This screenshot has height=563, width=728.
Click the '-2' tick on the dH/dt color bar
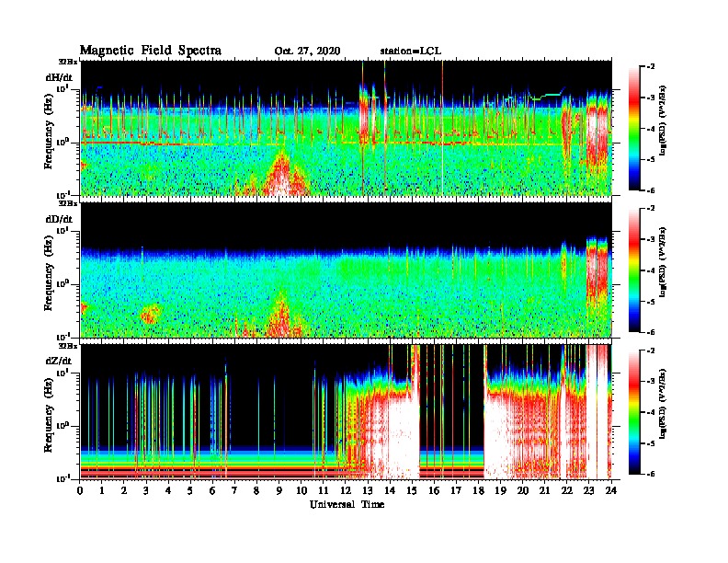(x=650, y=67)
